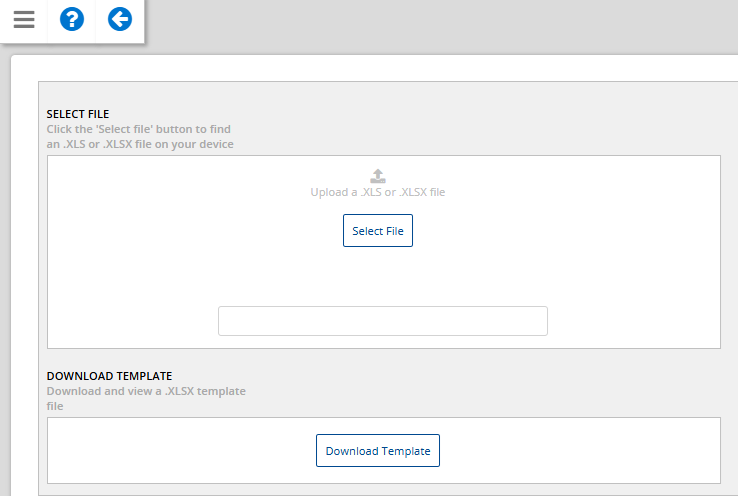Screen dimensions: 738x496
Task: Focus the empty file name text field
Action: 383,321
